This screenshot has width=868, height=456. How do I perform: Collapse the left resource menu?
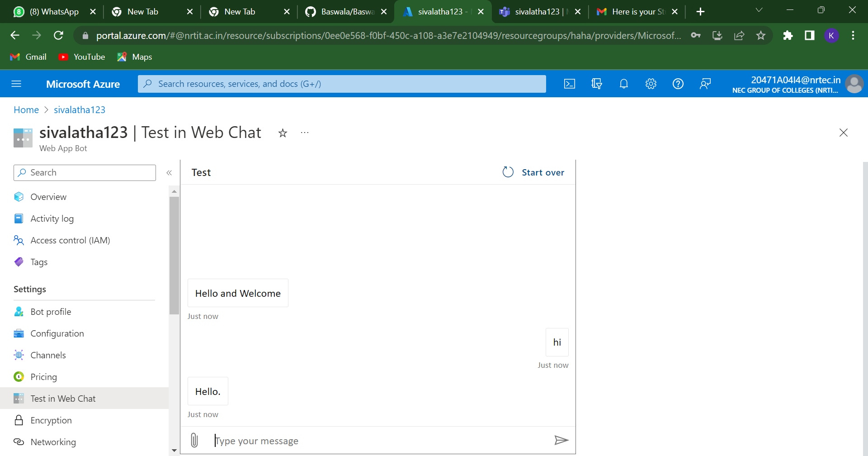[169, 173]
